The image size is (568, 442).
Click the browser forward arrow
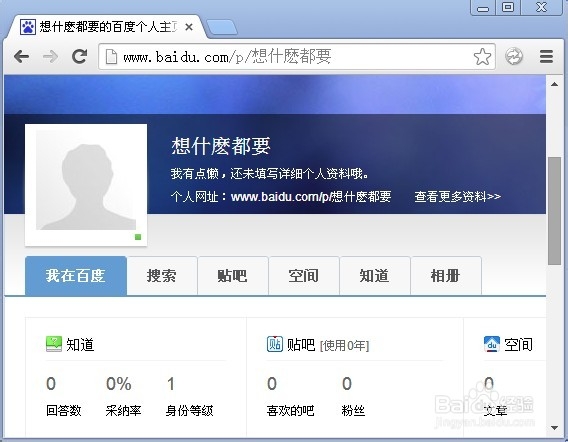(50, 57)
